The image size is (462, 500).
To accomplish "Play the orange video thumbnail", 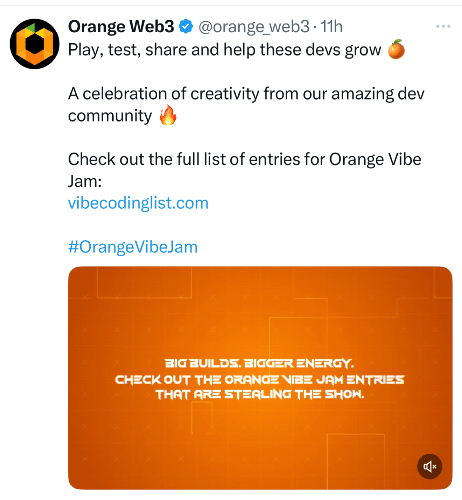I will pyautogui.click(x=260, y=378).
